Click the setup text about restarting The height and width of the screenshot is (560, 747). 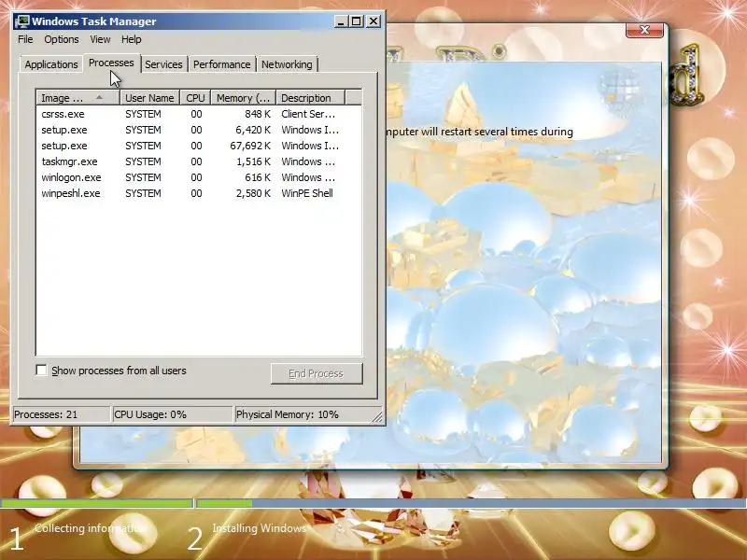point(480,132)
